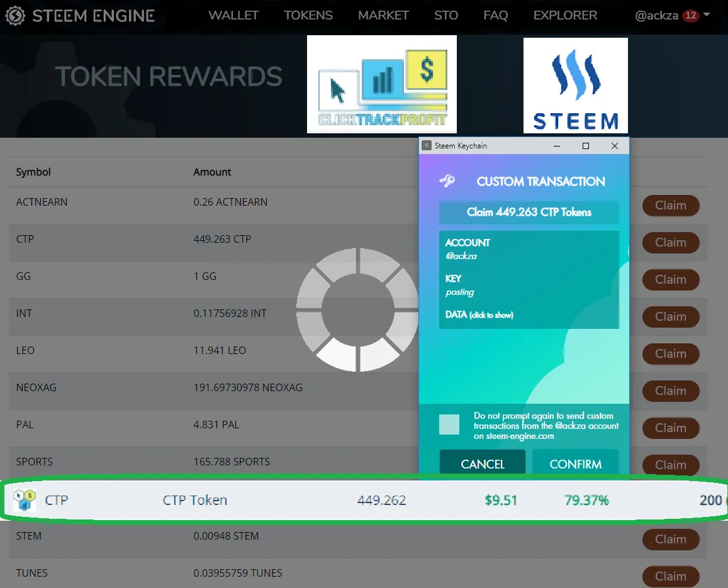The width and height of the screenshot is (728, 588).
Task: Claim the PAL token reward
Action: [x=671, y=428]
